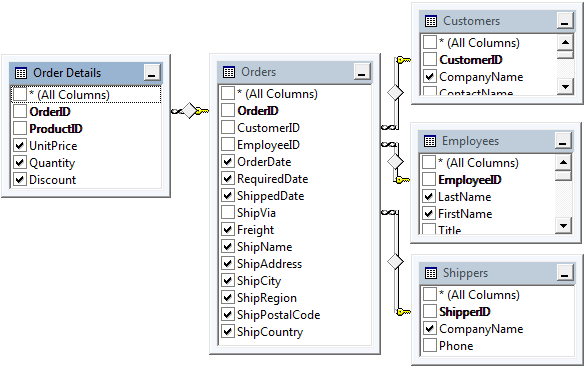Uncheck RequiredDate in Orders
Image resolution: width=586 pixels, height=368 pixels.
tap(228, 179)
